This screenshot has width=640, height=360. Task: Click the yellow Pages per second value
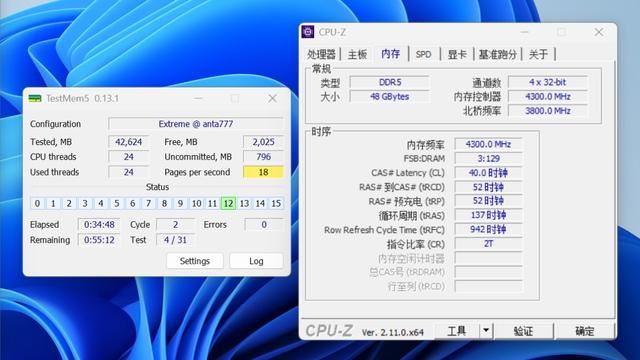[263, 172]
